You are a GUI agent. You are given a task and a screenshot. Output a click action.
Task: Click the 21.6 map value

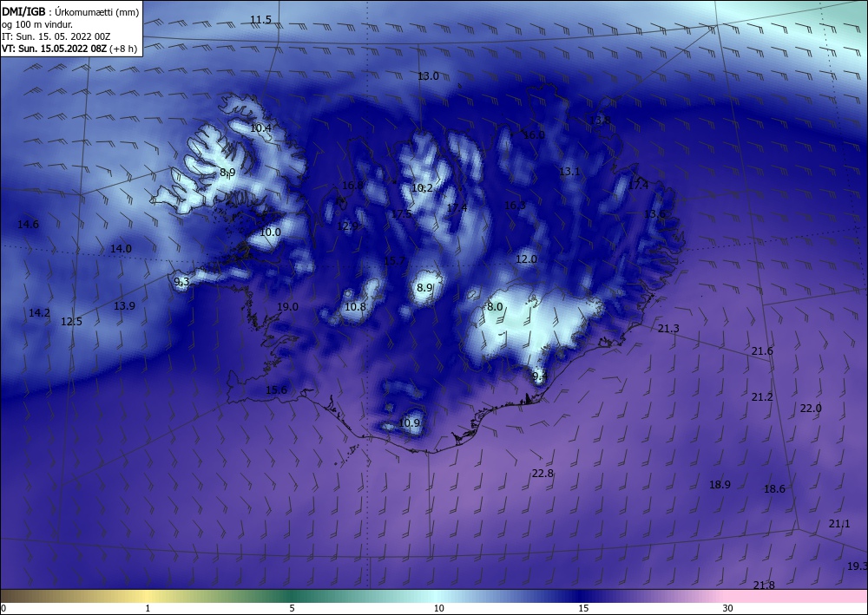[762, 351]
